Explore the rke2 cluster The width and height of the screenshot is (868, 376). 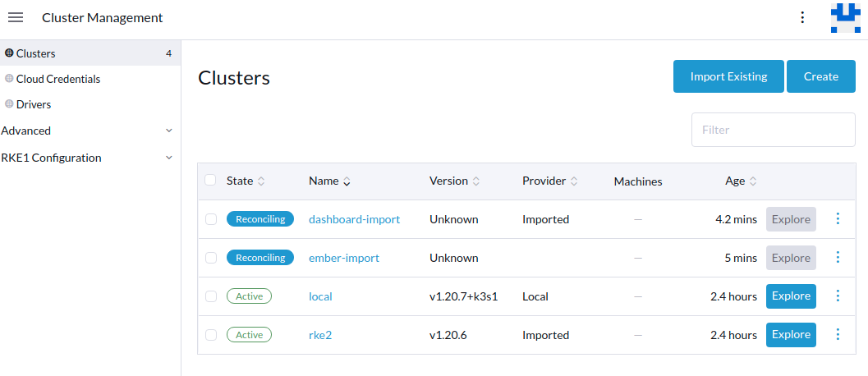(x=791, y=334)
